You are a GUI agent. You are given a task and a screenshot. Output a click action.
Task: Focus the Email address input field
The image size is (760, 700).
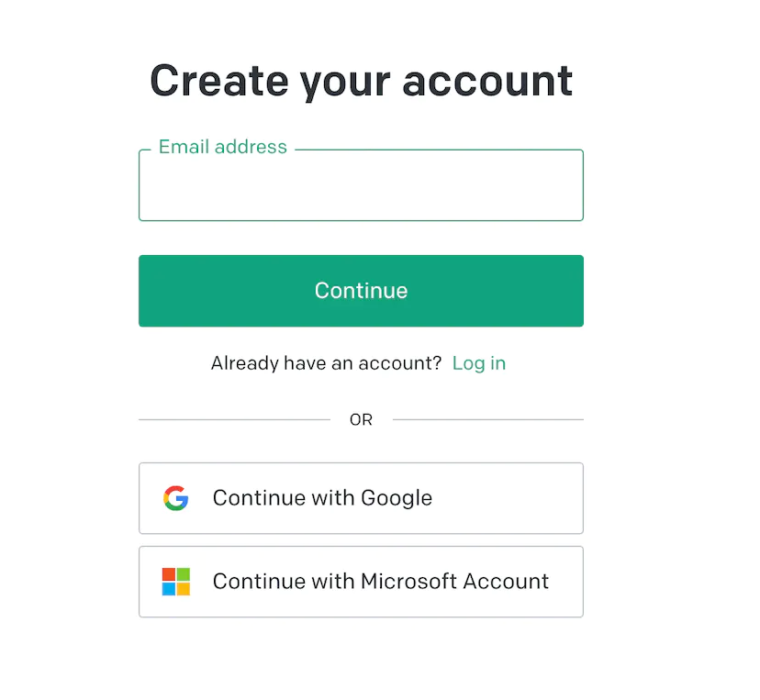click(361, 188)
